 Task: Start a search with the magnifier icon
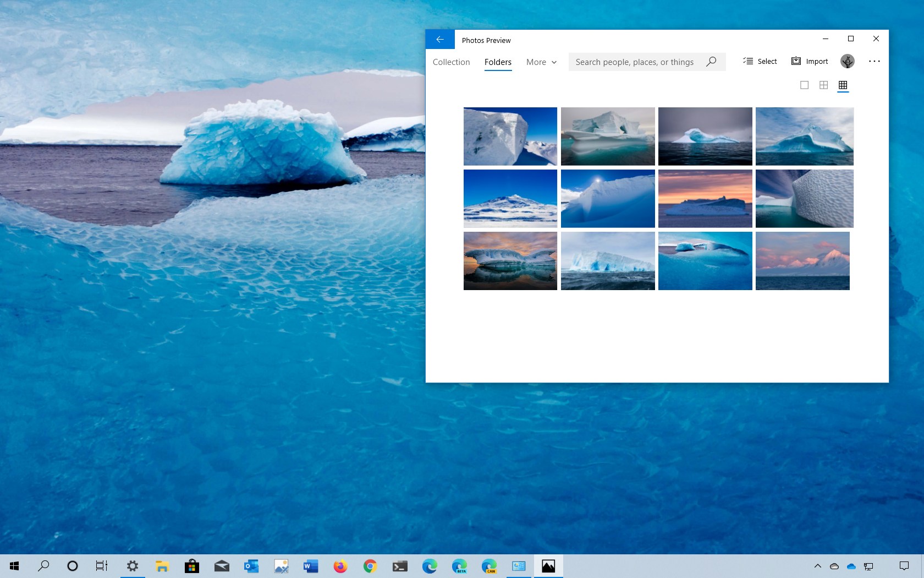point(711,62)
